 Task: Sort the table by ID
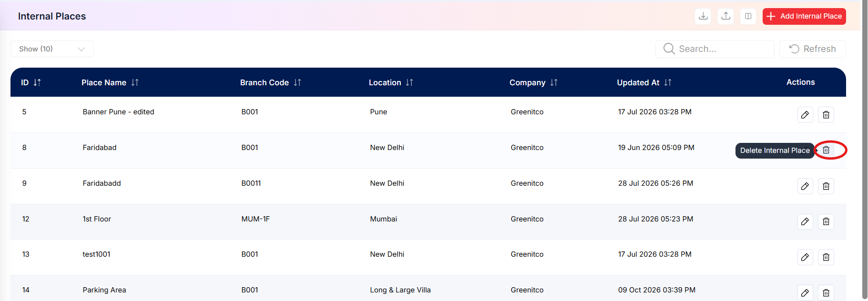[37, 82]
